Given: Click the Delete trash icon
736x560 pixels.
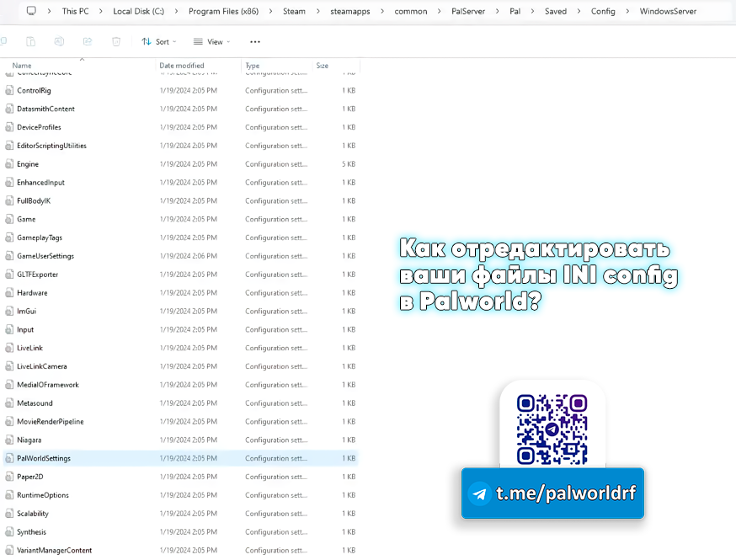Looking at the screenshot, I should pyautogui.click(x=116, y=42).
